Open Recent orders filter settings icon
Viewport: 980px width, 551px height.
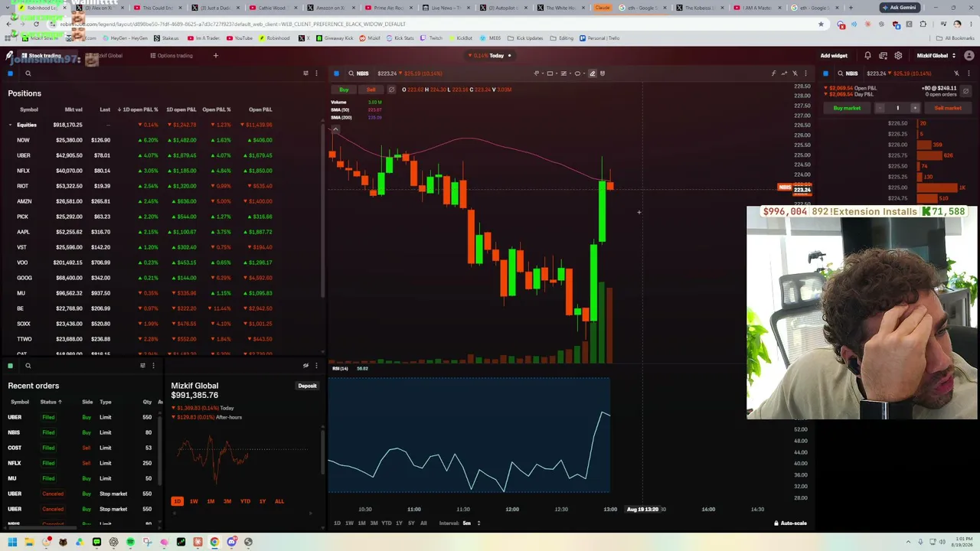142,366
